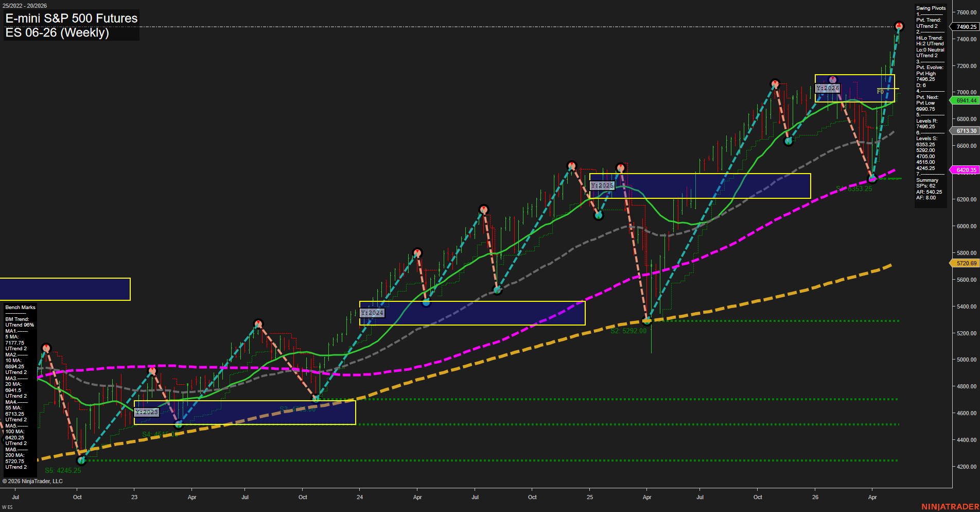The height and width of the screenshot is (512, 980).
Task: Click the Pvt. Trend: label
Action: [929, 20]
